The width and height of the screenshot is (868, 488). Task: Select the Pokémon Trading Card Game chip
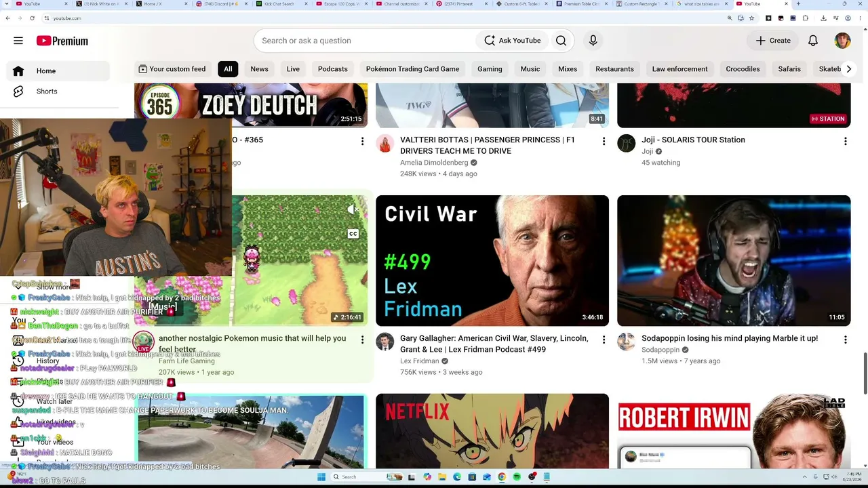coord(412,69)
